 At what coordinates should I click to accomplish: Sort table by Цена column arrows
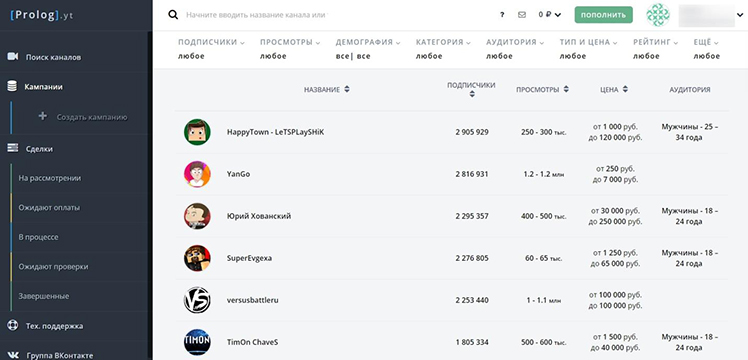625,89
